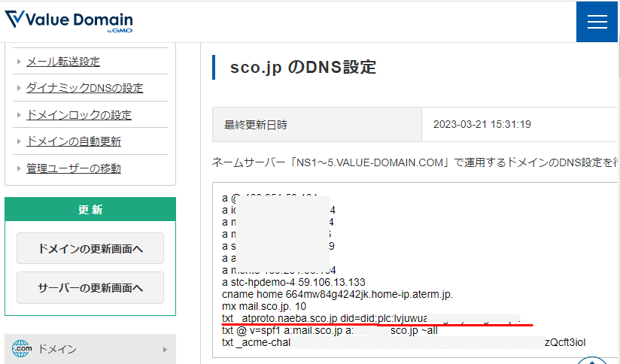620x364 pixels.
Task: Open ドメインロックの設定 link
Action: (79, 115)
